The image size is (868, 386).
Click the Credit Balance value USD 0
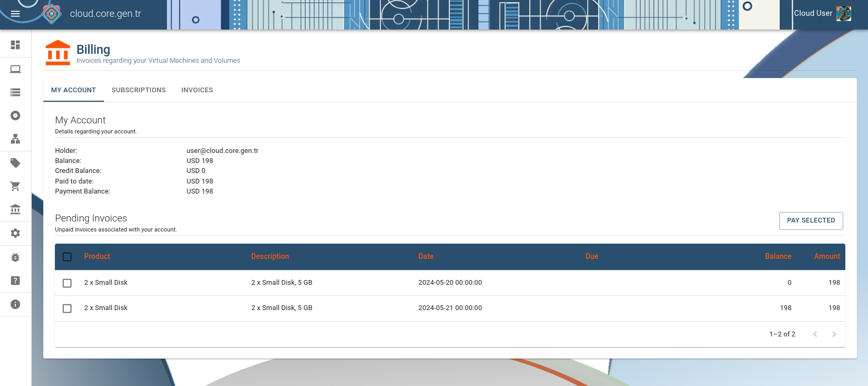(x=196, y=171)
